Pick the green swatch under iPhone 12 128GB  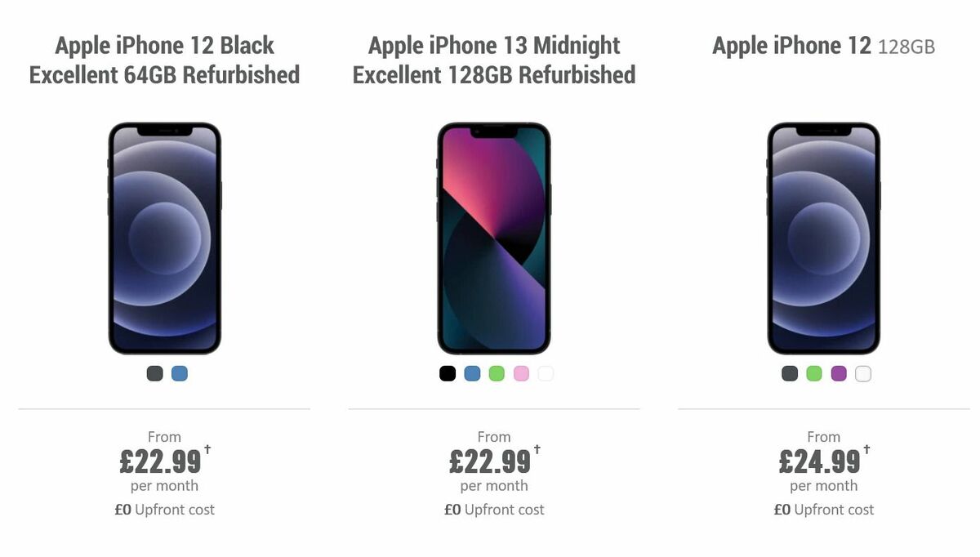[x=813, y=373]
